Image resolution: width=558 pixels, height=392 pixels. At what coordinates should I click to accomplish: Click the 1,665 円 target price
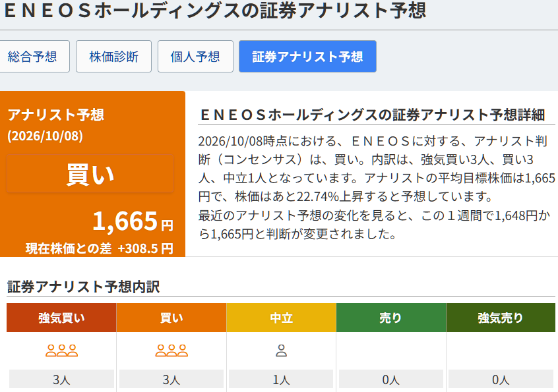(133, 221)
